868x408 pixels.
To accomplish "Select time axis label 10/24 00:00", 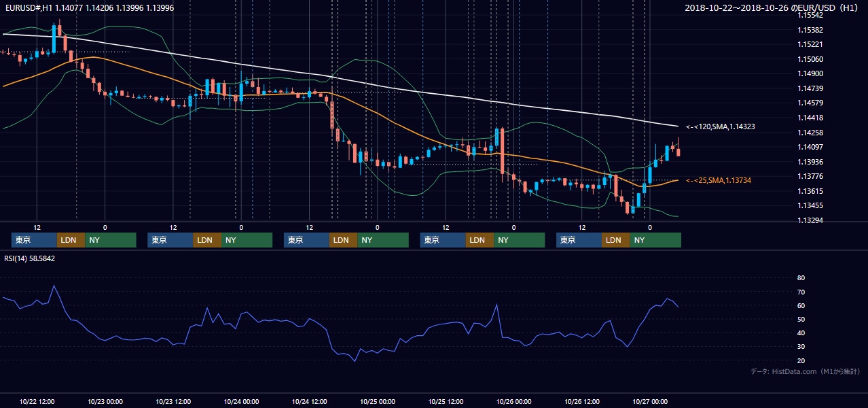I will [x=241, y=401].
